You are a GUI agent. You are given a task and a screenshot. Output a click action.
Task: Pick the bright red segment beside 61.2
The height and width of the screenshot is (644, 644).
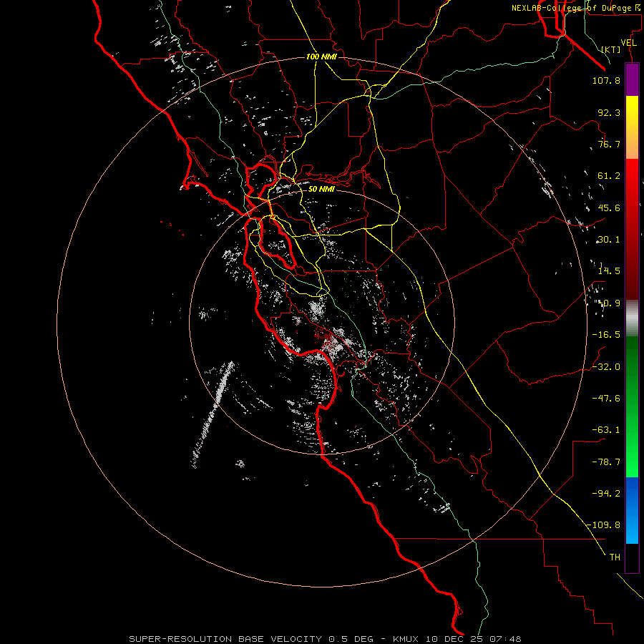[632, 176]
